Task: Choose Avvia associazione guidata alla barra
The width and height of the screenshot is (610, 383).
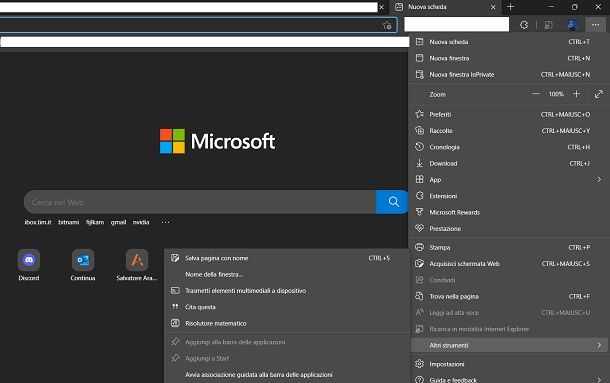Action: 286,375
